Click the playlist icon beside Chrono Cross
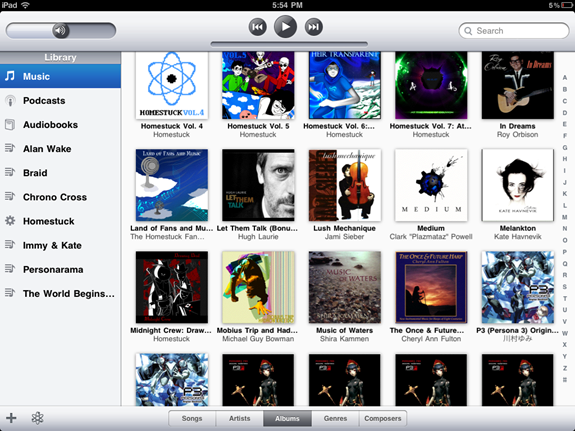This screenshot has width=575, height=431. tap(10, 197)
